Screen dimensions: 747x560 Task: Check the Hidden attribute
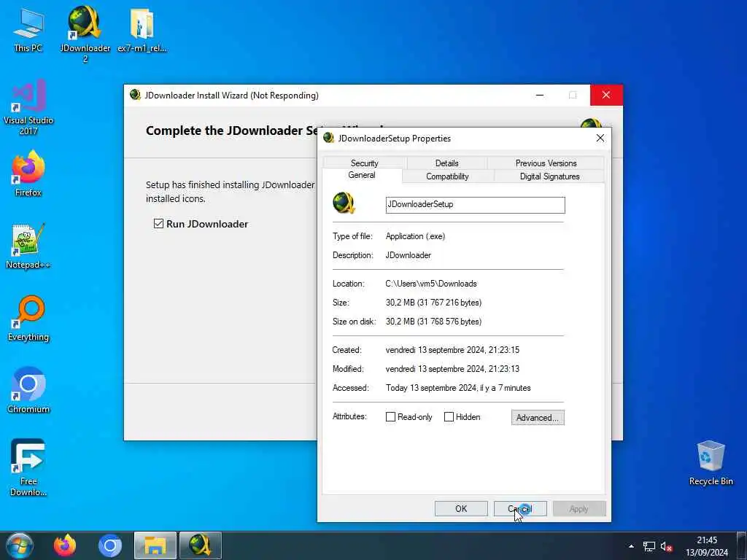[449, 416]
